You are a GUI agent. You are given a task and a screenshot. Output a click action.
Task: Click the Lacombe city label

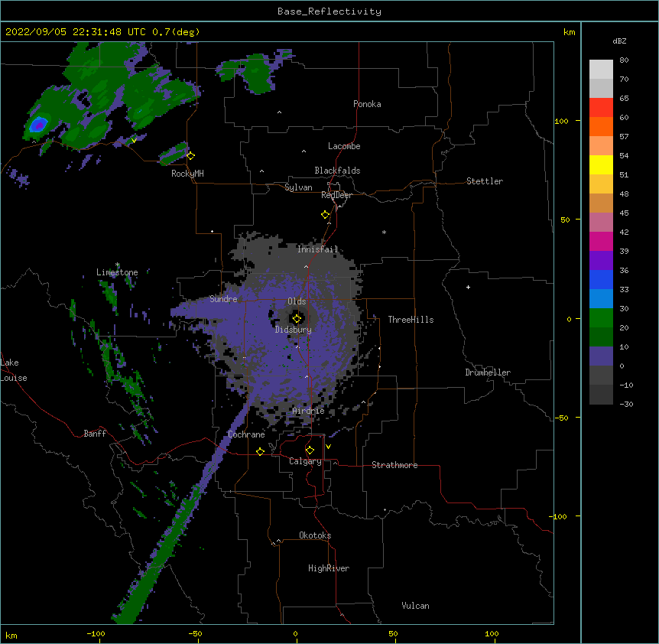pyautogui.click(x=344, y=146)
